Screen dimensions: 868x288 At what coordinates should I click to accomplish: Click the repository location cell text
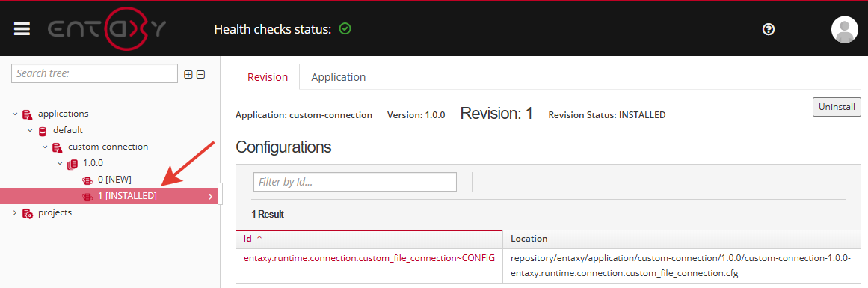[x=681, y=266]
